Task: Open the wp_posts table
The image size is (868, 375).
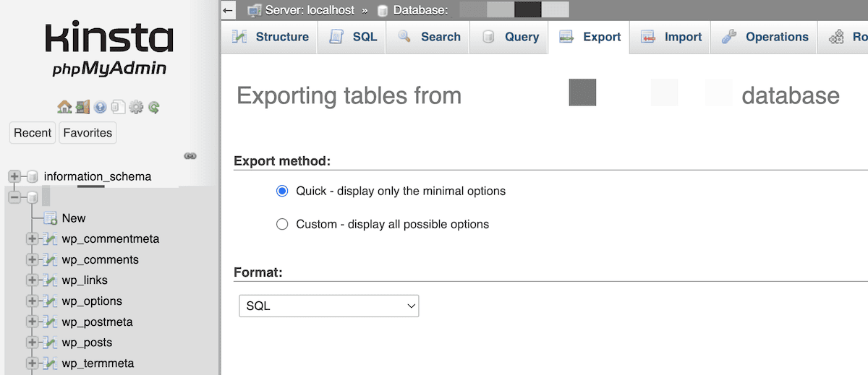Action: pos(87,342)
